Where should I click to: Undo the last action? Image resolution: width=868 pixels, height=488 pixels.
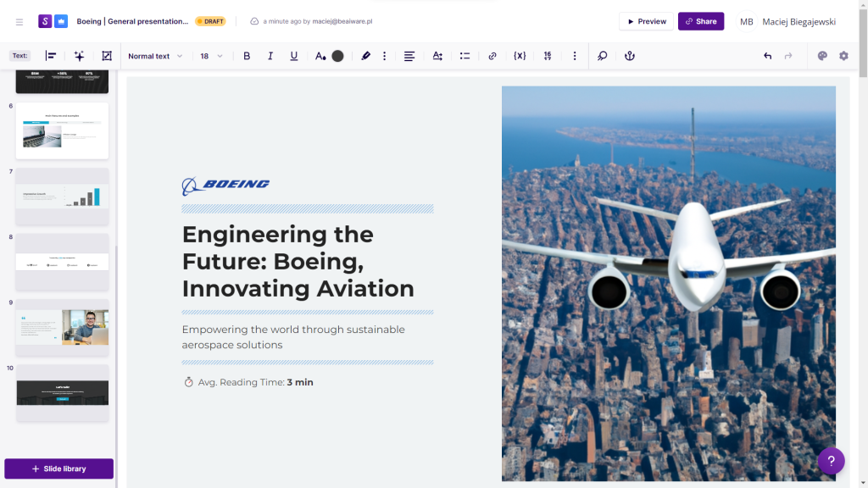pyautogui.click(x=767, y=56)
